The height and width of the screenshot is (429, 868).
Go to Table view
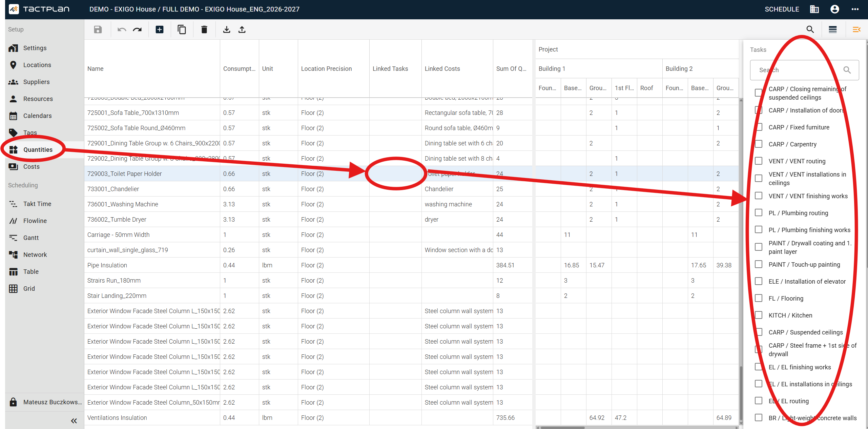45,271
